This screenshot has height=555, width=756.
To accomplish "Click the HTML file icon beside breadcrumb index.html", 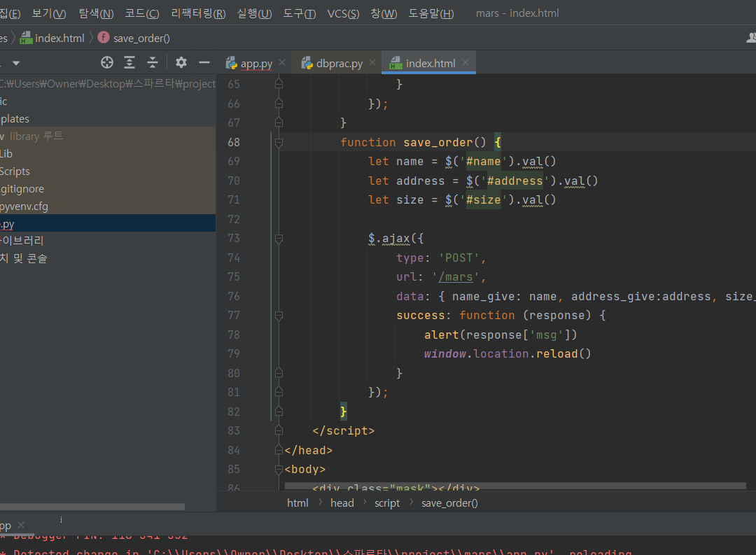I will pyautogui.click(x=26, y=38).
